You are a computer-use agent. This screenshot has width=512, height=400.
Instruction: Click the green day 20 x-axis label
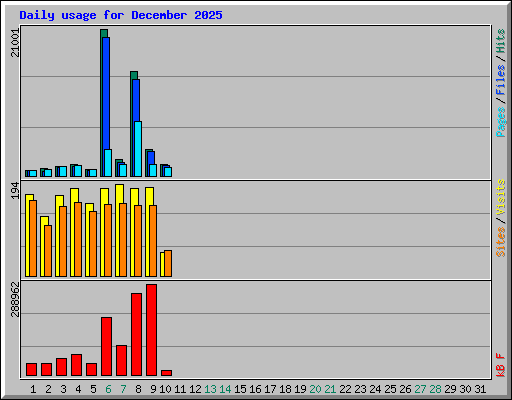[x=315, y=389]
